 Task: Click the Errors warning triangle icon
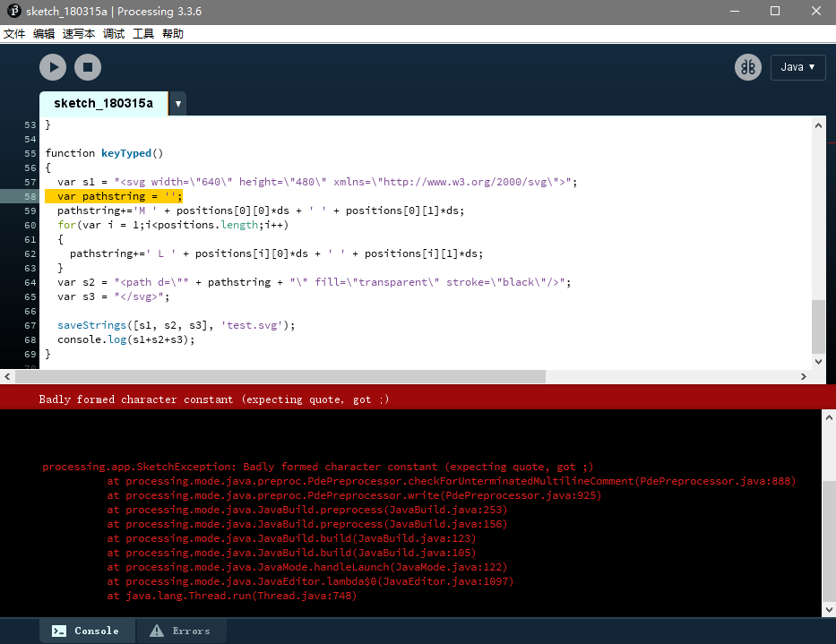click(x=157, y=631)
